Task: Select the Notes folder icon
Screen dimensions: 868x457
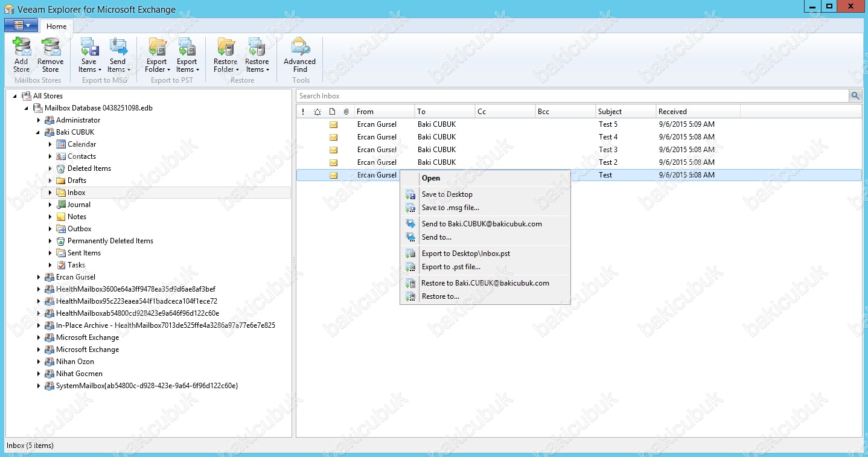Action: 61,217
